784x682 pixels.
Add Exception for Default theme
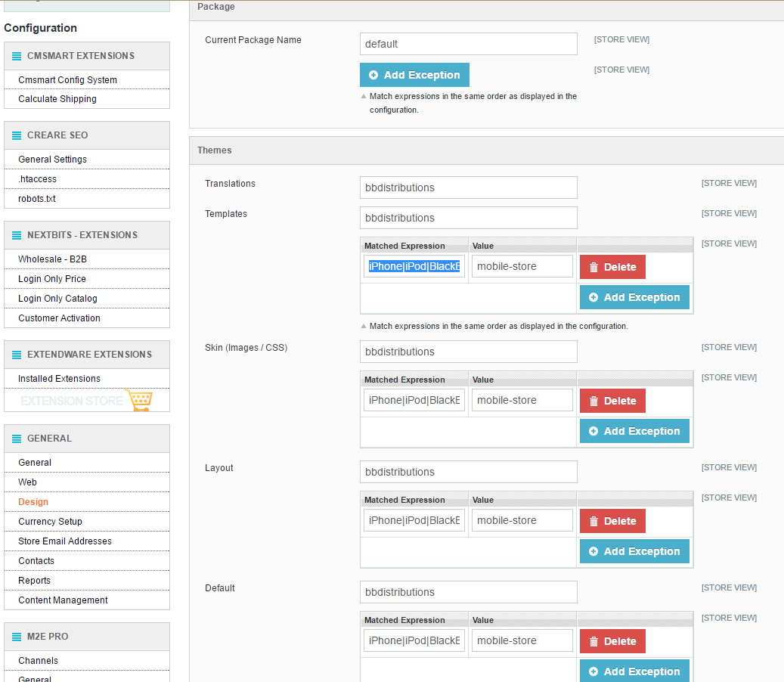pos(634,671)
